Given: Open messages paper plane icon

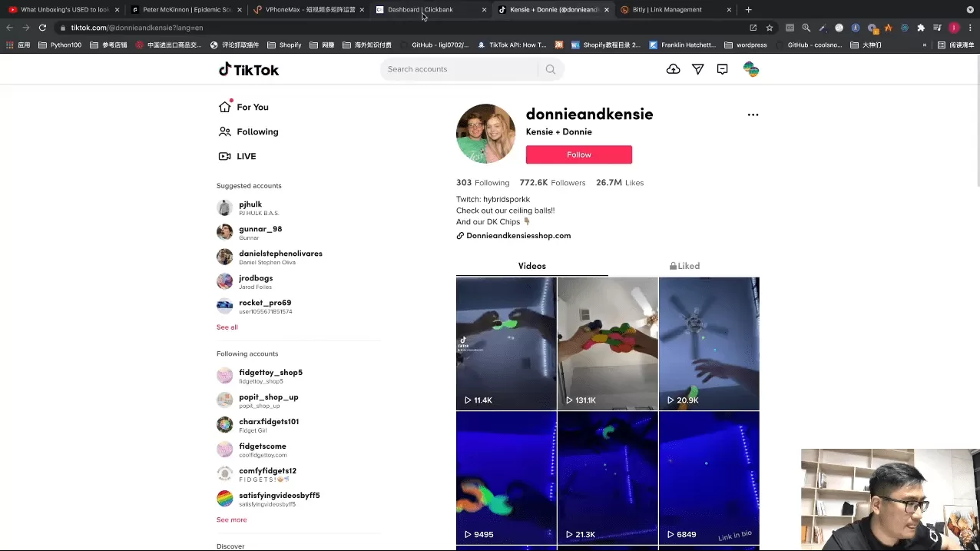Looking at the screenshot, I should point(697,69).
